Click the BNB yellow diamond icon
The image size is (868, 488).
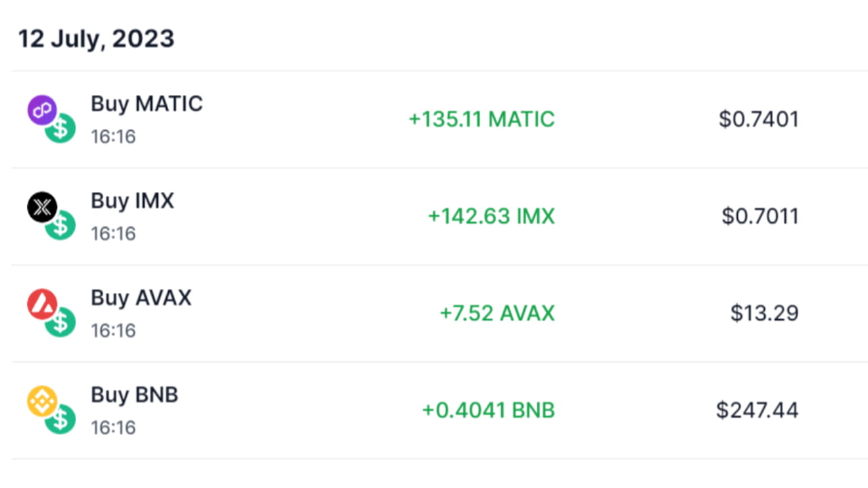tap(42, 399)
